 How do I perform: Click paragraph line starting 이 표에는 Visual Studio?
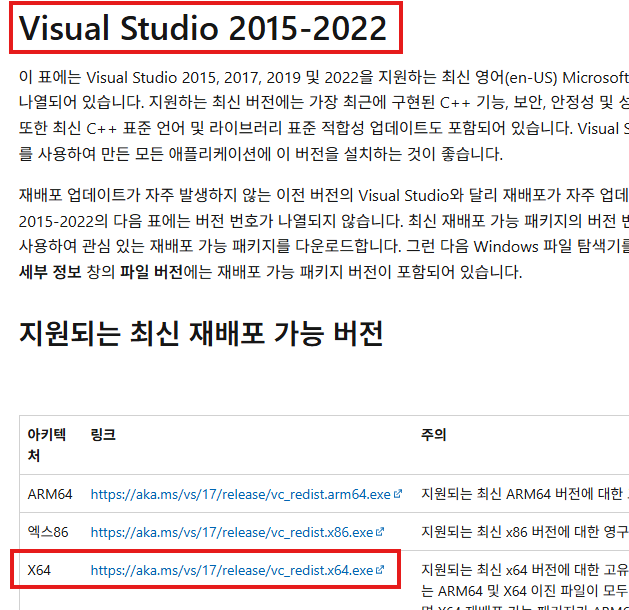click(324, 77)
